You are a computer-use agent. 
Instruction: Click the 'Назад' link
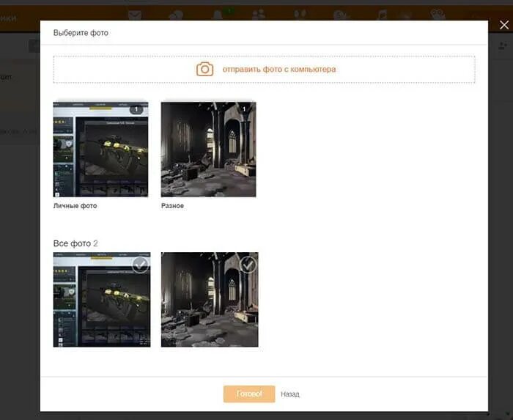tap(290, 394)
